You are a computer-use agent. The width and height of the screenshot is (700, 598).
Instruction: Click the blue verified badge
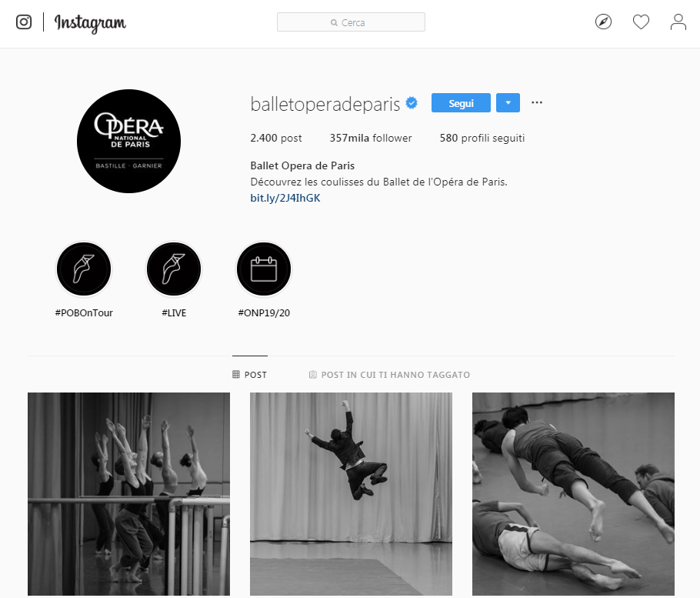[412, 103]
